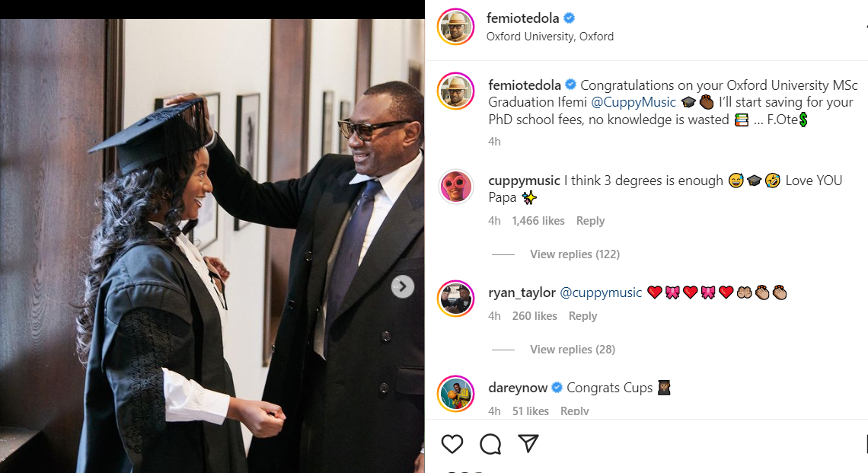Open the @CuppyMusic mention in the caption

click(x=633, y=102)
